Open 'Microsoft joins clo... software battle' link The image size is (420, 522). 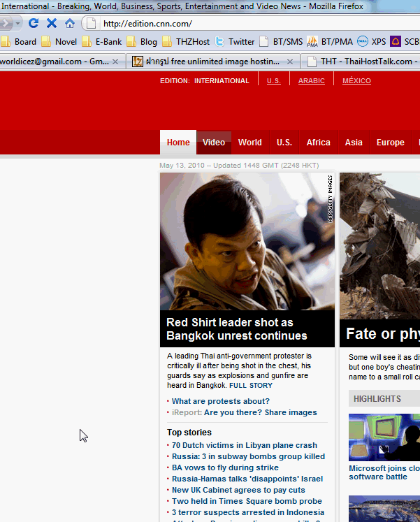tap(384, 472)
